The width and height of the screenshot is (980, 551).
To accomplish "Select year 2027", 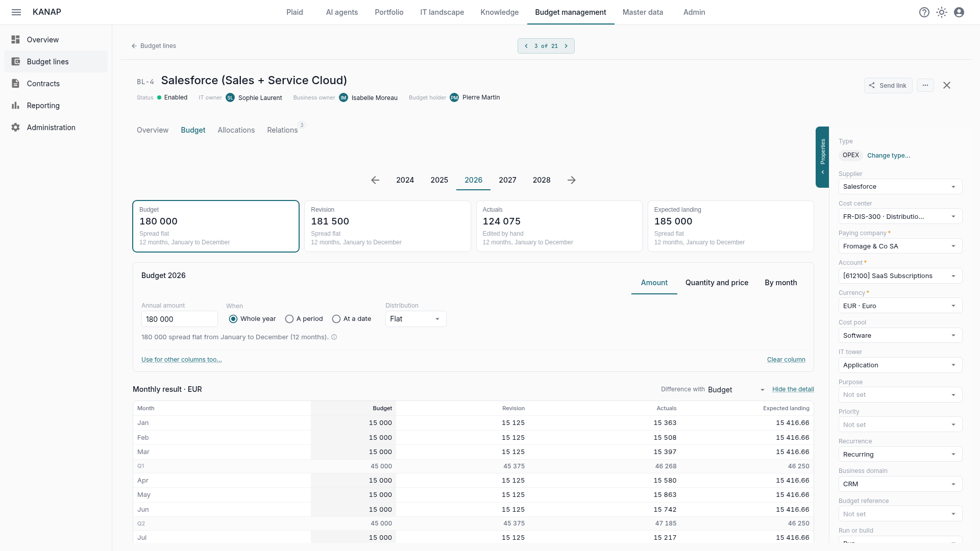I will click(507, 180).
